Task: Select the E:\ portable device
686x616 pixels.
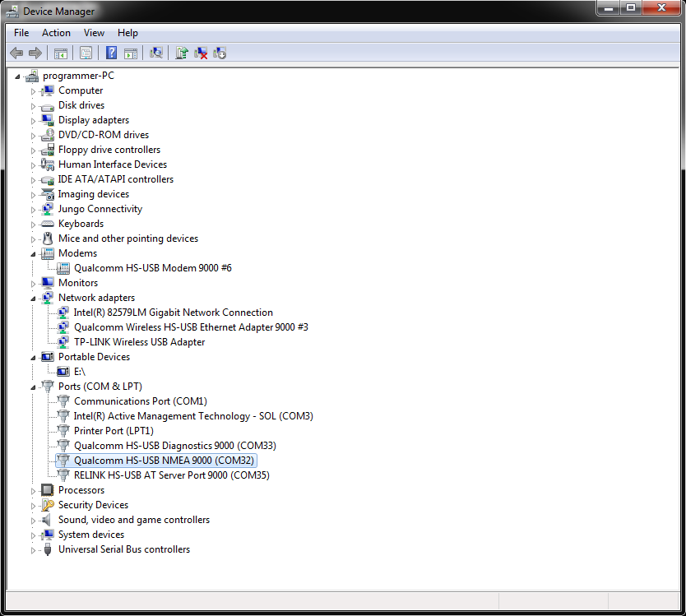Action: coord(80,372)
